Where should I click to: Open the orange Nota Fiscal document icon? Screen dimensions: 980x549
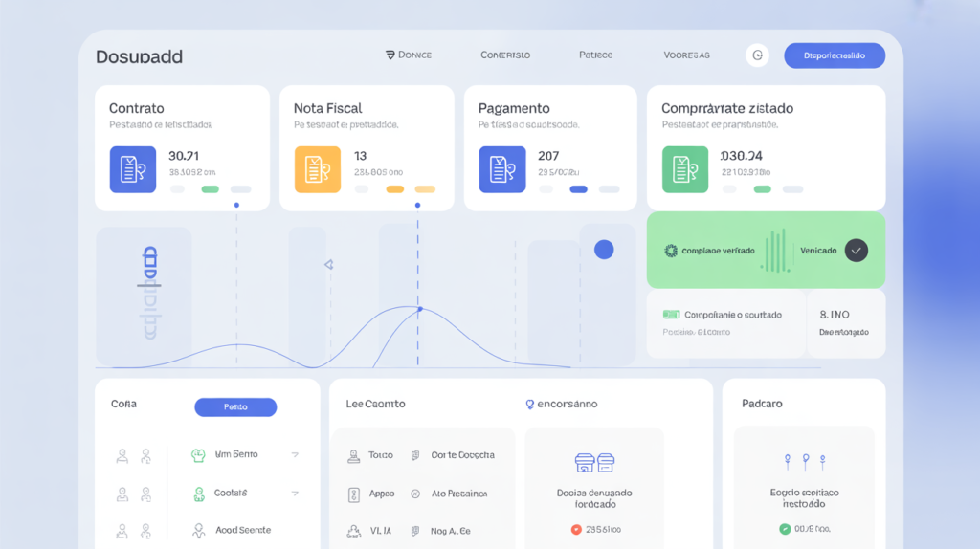point(317,169)
